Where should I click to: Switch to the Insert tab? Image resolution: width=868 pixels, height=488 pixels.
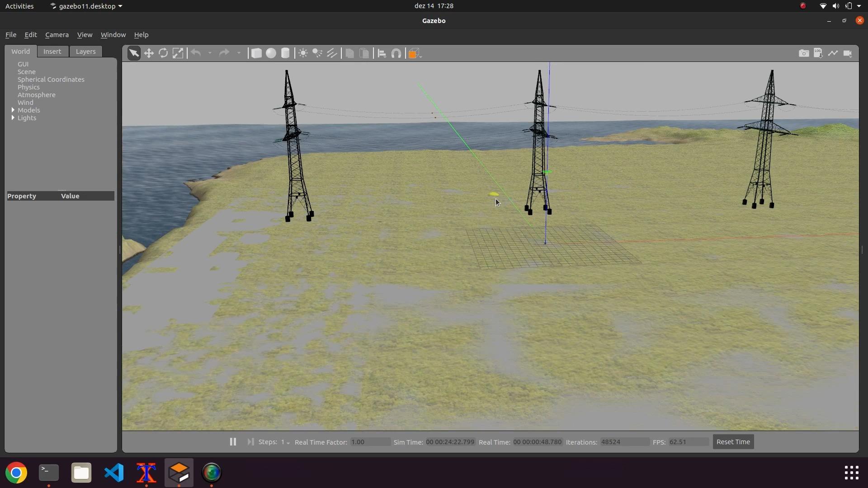click(52, 52)
